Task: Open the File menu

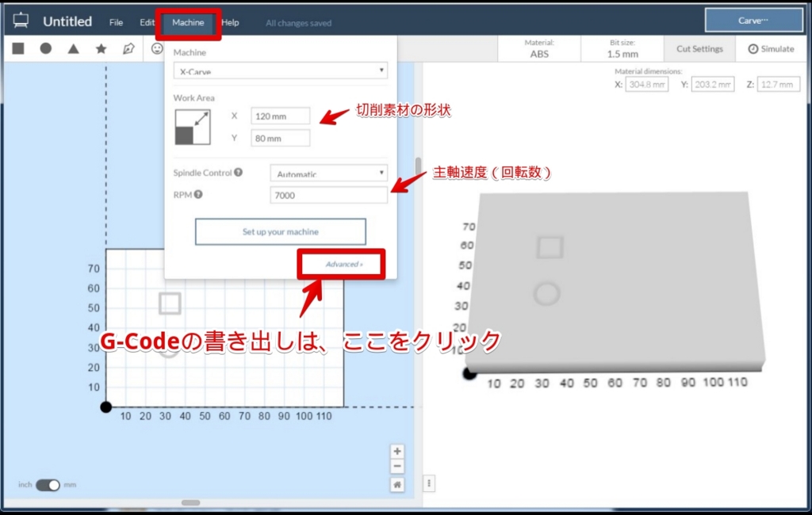Action: (116, 23)
